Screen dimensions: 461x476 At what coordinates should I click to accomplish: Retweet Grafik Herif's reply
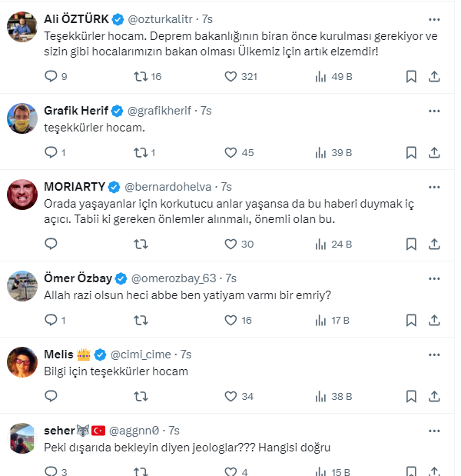click(x=141, y=152)
